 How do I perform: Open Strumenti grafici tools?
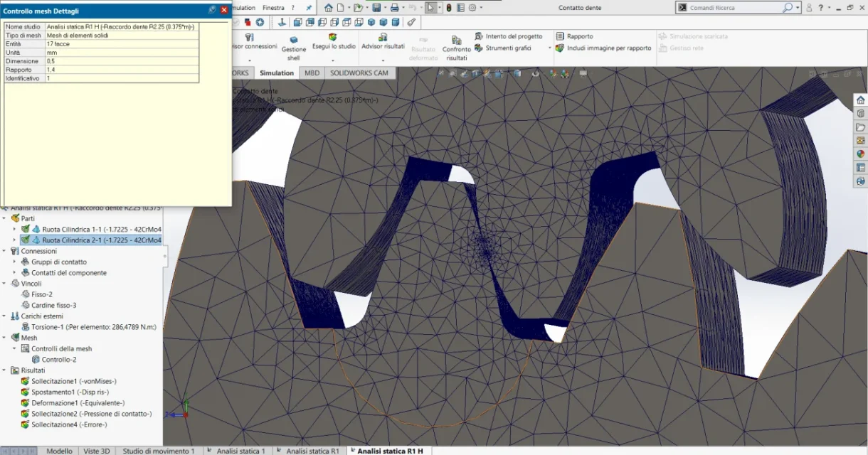tap(502, 48)
